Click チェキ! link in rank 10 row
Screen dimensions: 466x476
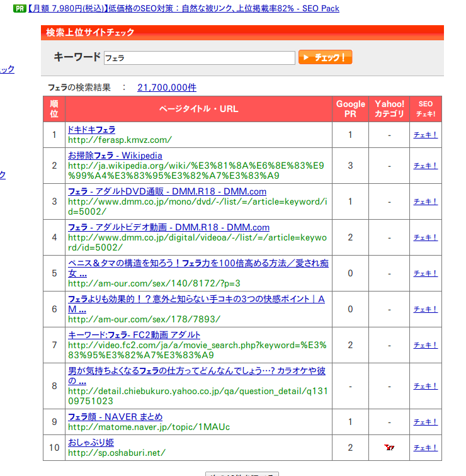point(425,448)
